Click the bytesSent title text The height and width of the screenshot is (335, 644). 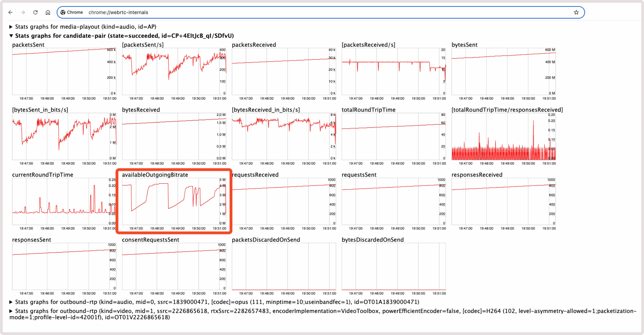(465, 45)
